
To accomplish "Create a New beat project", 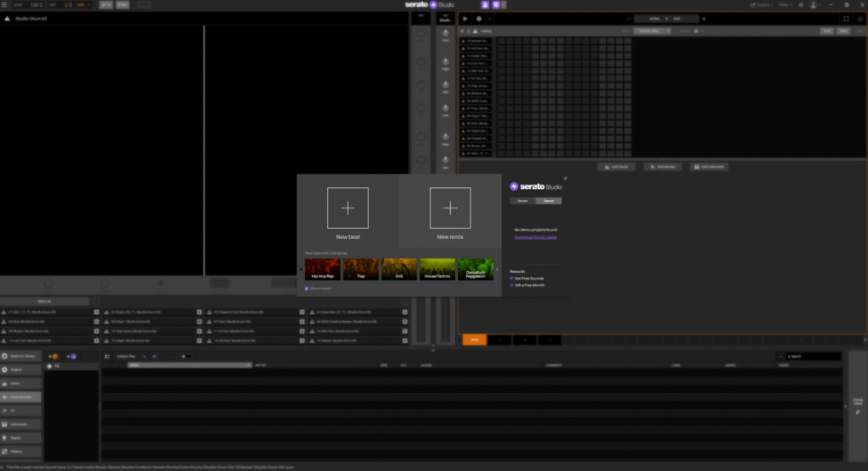I will click(348, 208).
